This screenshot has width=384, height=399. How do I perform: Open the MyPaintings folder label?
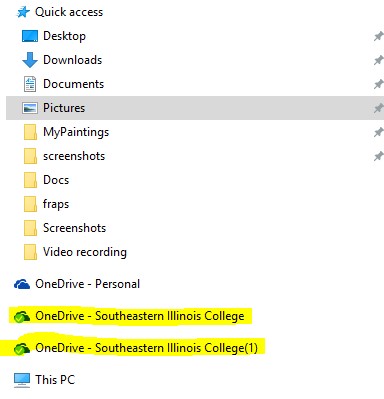pos(76,132)
